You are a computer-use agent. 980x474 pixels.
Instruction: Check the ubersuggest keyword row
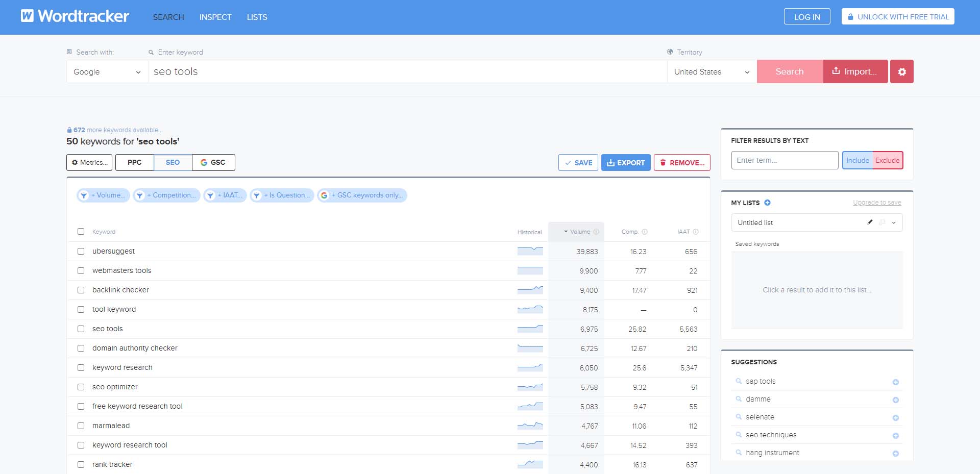coord(81,251)
